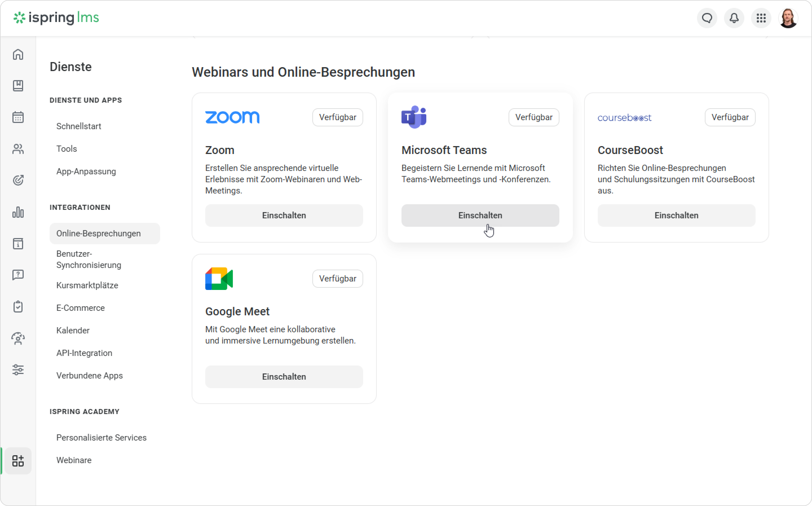Click Verfügbar badge on Zoom card
The image size is (812, 506).
click(337, 117)
